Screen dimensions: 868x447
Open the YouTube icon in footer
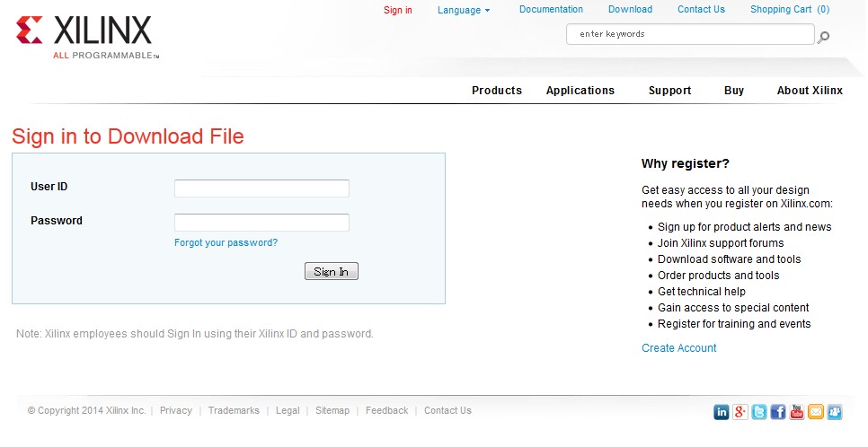[x=797, y=412]
